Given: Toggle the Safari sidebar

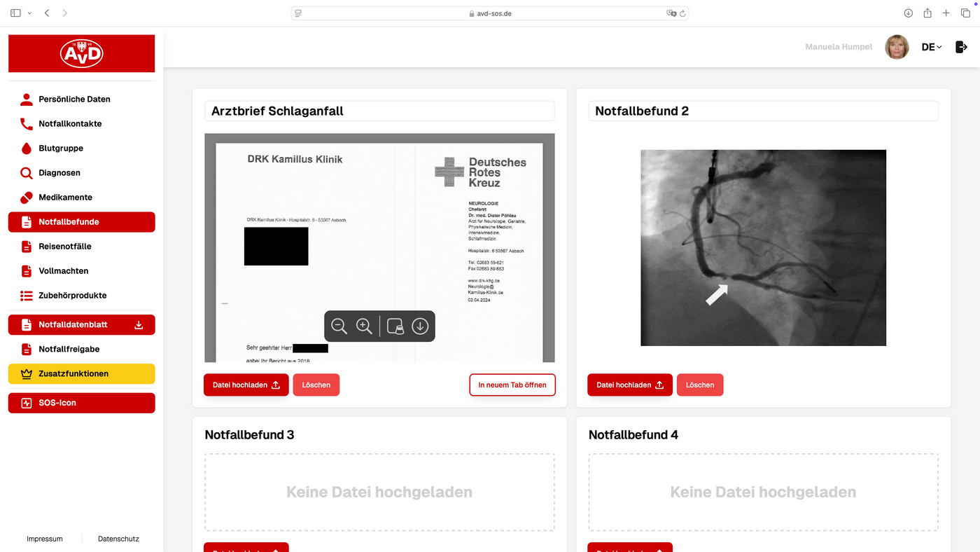Looking at the screenshot, I should [x=16, y=13].
